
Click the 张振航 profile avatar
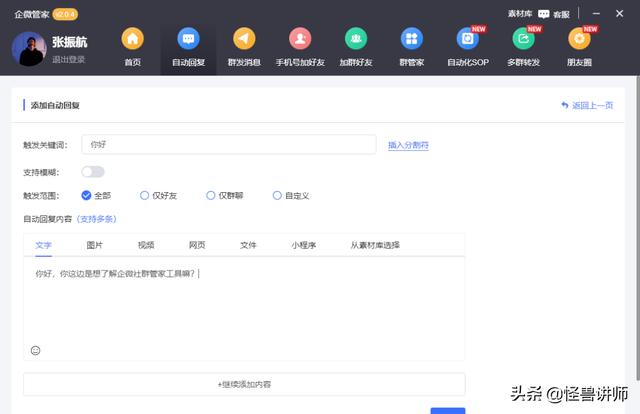29,49
